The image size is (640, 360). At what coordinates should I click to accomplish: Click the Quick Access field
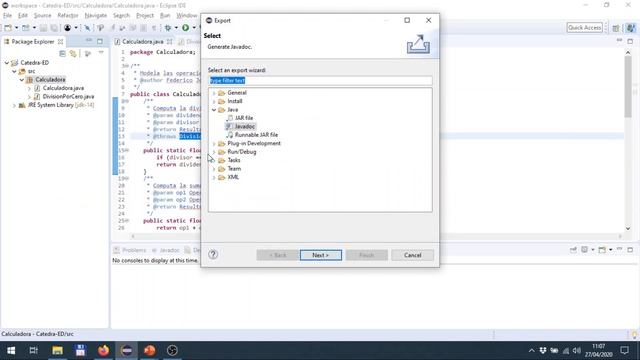point(584,27)
